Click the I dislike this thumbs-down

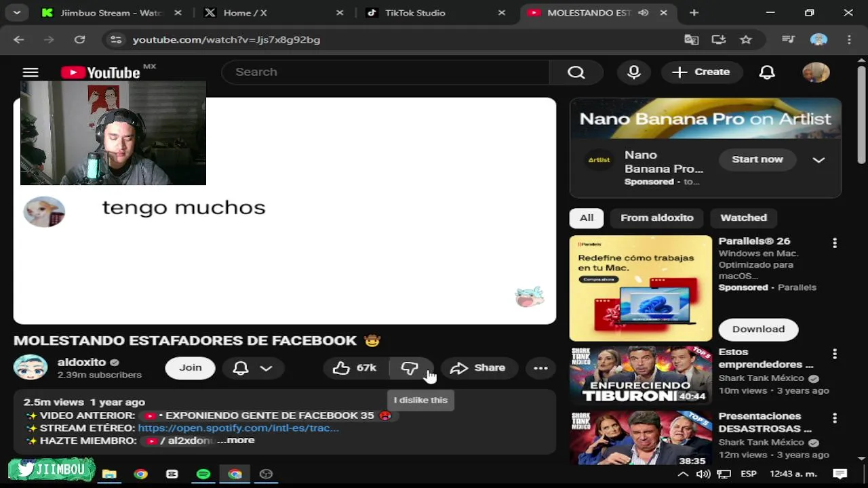pos(410,368)
